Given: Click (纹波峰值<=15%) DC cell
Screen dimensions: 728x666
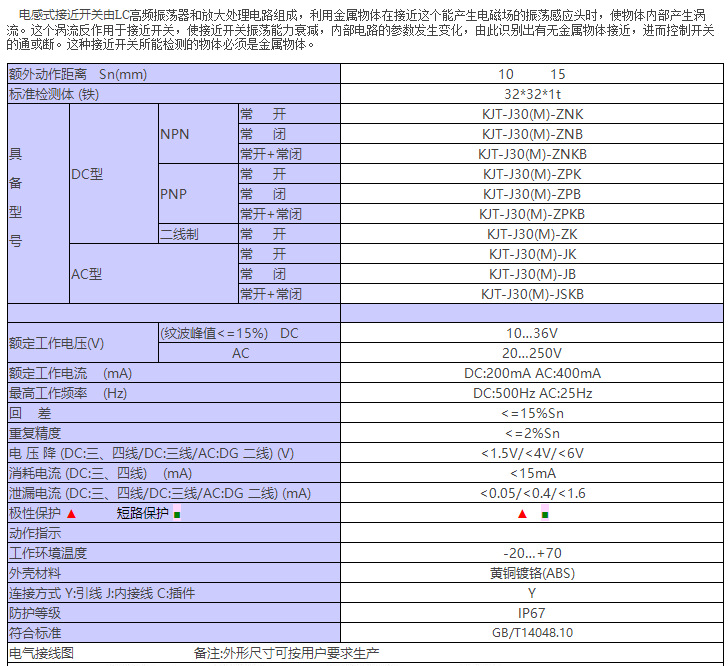Looking at the screenshot, I should tap(249, 333).
